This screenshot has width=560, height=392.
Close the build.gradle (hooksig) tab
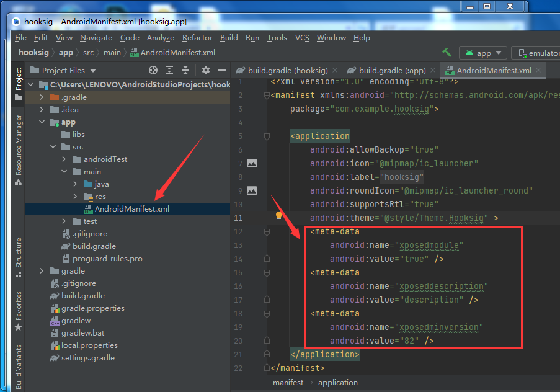[334, 71]
